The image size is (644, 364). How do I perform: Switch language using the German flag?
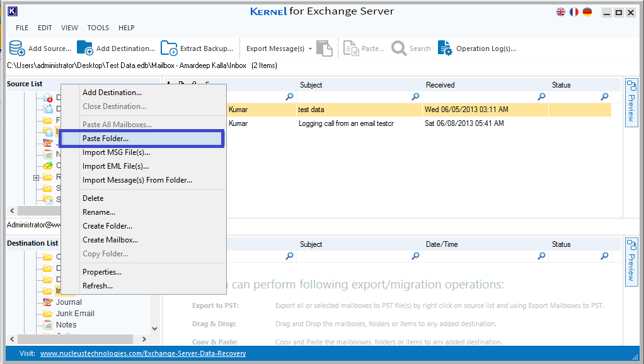(587, 12)
